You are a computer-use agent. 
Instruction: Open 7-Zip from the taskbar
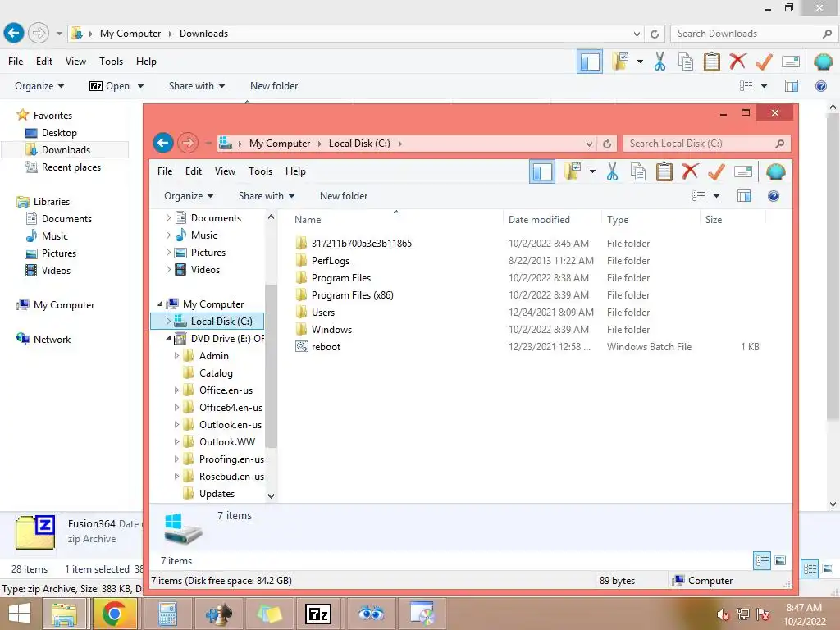[x=318, y=614]
